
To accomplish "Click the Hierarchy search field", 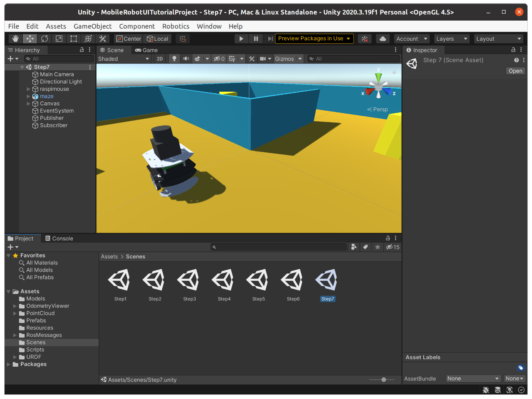I will click(59, 59).
